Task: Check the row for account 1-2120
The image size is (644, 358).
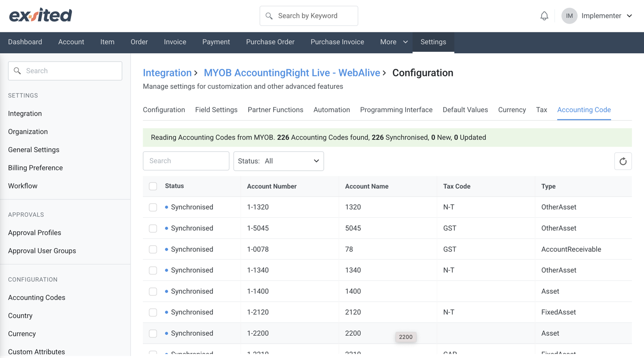Action: coord(153,312)
